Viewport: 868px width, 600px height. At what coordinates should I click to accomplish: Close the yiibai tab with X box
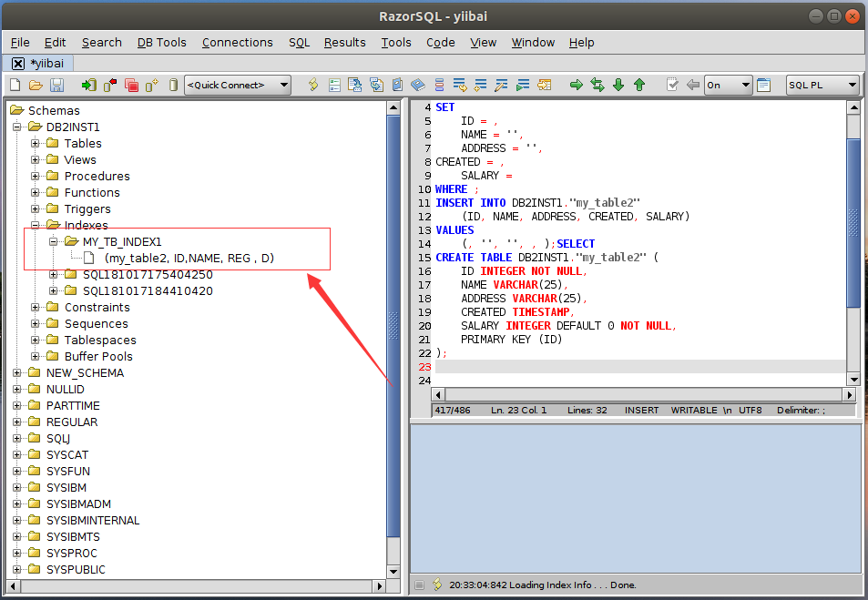18,63
